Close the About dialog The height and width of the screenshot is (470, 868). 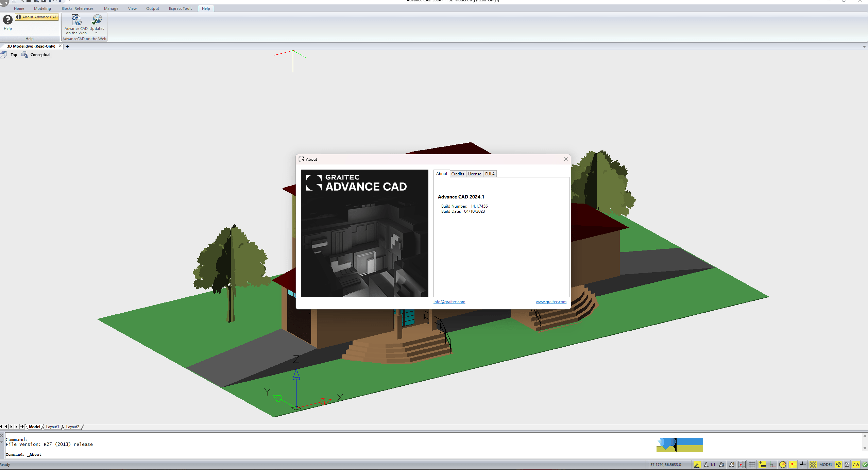566,159
